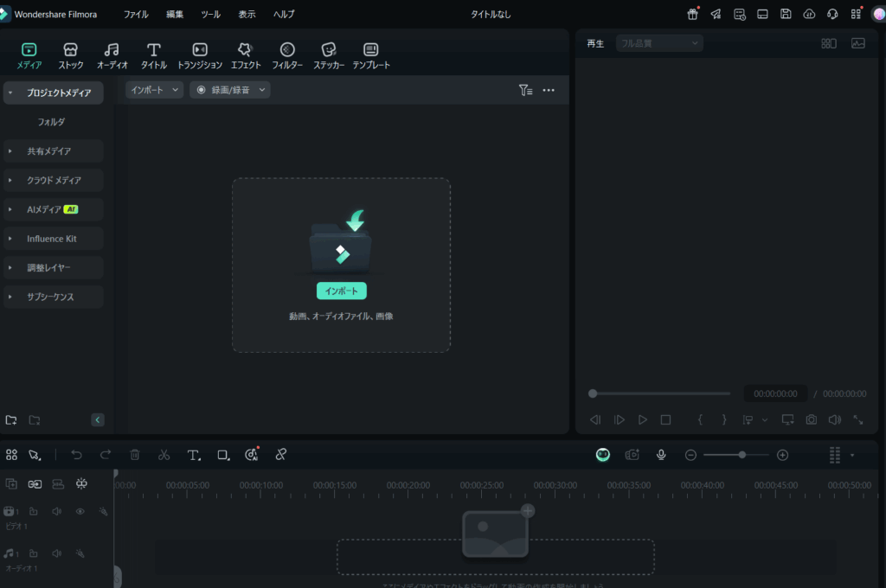Open the ストック (Stock) tab

(x=71, y=56)
